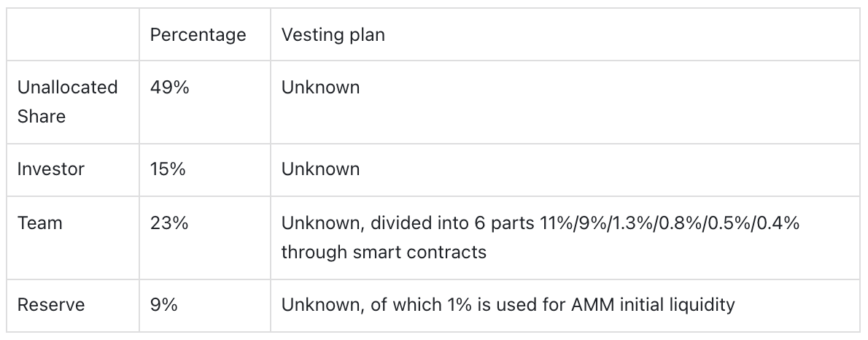
Task: Select the Investor row label
Action: tap(50, 169)
